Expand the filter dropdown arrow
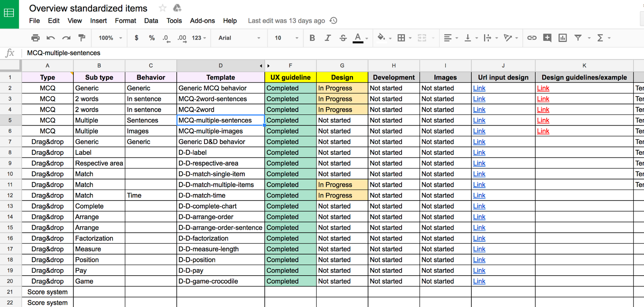This screenshot has height=307, width=644. 589,38
